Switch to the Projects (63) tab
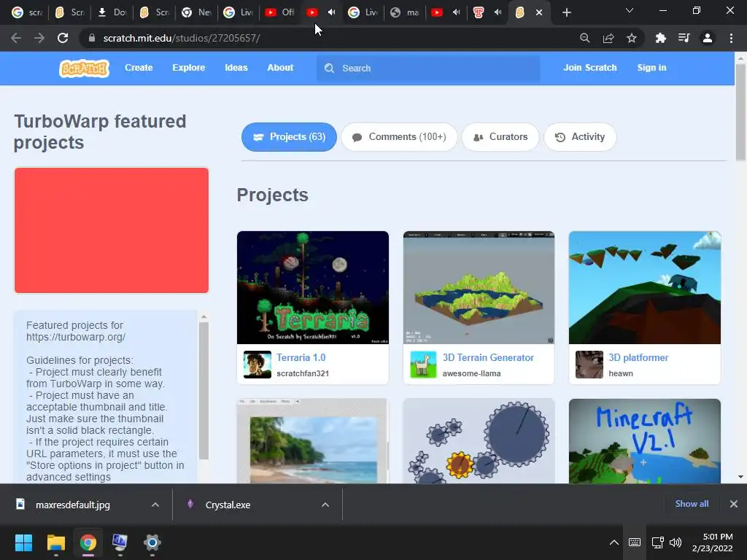 pyautogui.click(x=289, y=137)
